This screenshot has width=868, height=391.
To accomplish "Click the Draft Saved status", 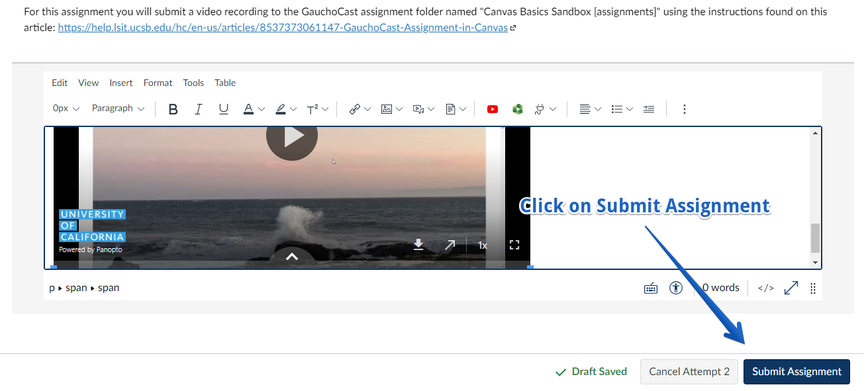I will pyautogui.click(x=591, y=372).
